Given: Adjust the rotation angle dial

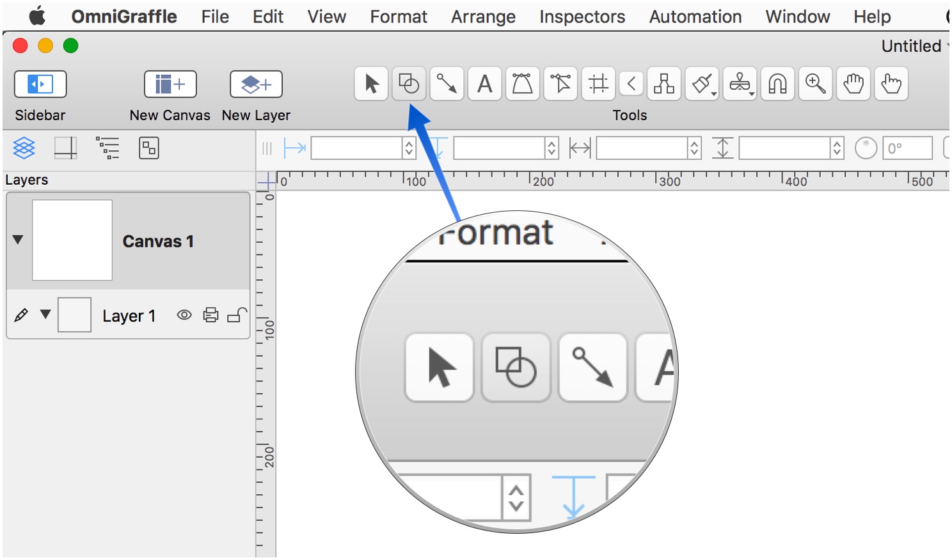Looking at the screenshot, I should click(x=866, y=148).
